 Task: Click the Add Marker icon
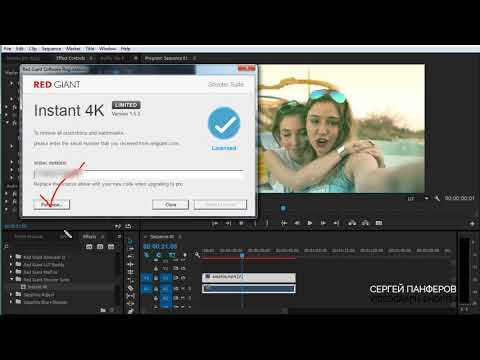(x=241, y=223)
